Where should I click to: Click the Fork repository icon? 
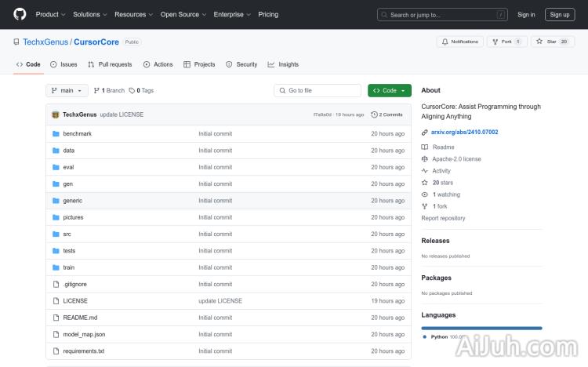[x=495, y=42]
